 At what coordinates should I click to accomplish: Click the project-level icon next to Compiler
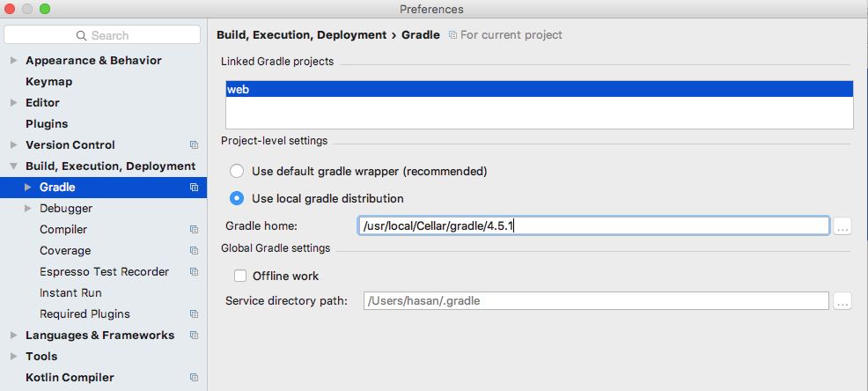point(194,229)
